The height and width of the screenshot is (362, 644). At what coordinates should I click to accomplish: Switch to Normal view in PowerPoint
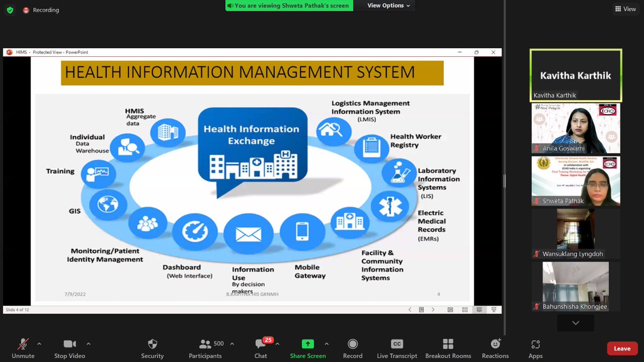coord(450,309)
